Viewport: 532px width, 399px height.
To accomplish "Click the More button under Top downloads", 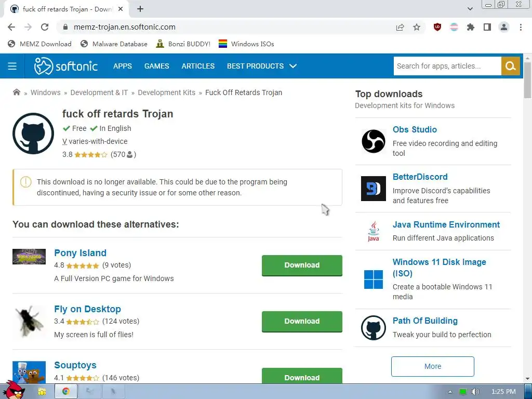I will pyautogui.click(x=433, y=366).
